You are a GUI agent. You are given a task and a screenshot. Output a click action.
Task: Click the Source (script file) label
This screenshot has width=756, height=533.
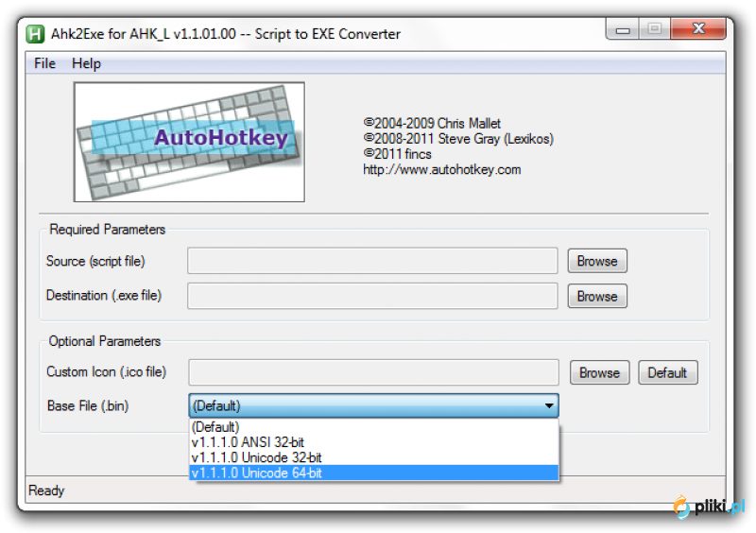tap(95, 262)
